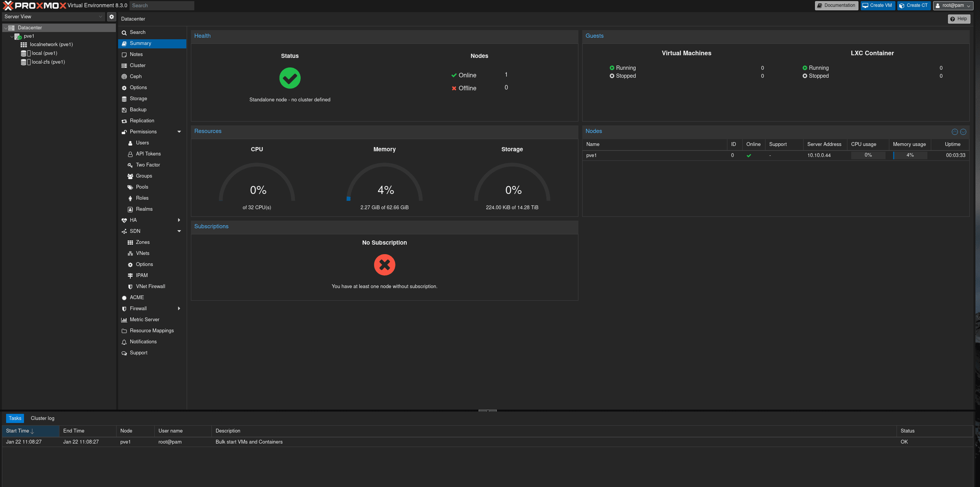Expand the HA submenu arrow
This screenshot has width=980, height=487.
coord(179,220)
